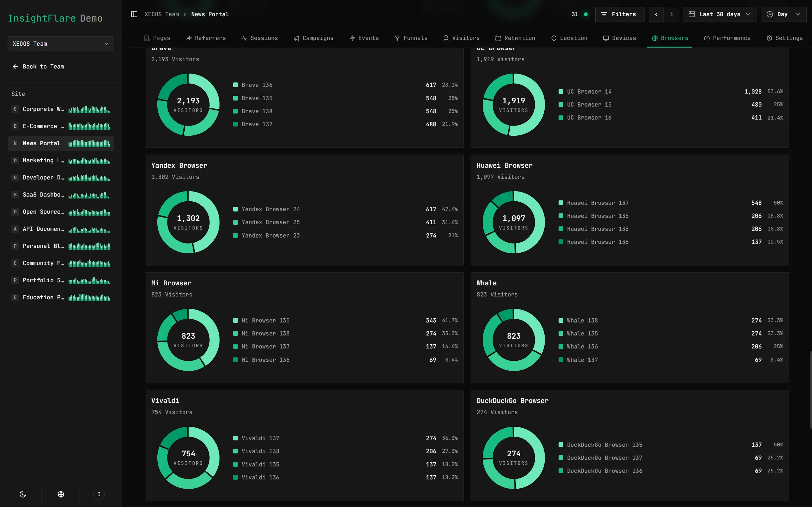Click the Brave 136 color swatch
The height and width of the screenshot is (507, 812).
coord(235,85)
